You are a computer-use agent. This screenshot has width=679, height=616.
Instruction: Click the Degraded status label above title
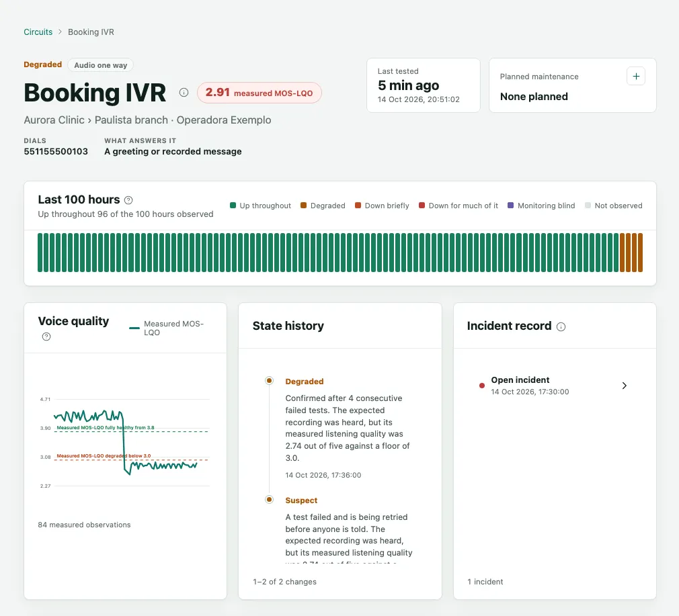pos(43,64)
